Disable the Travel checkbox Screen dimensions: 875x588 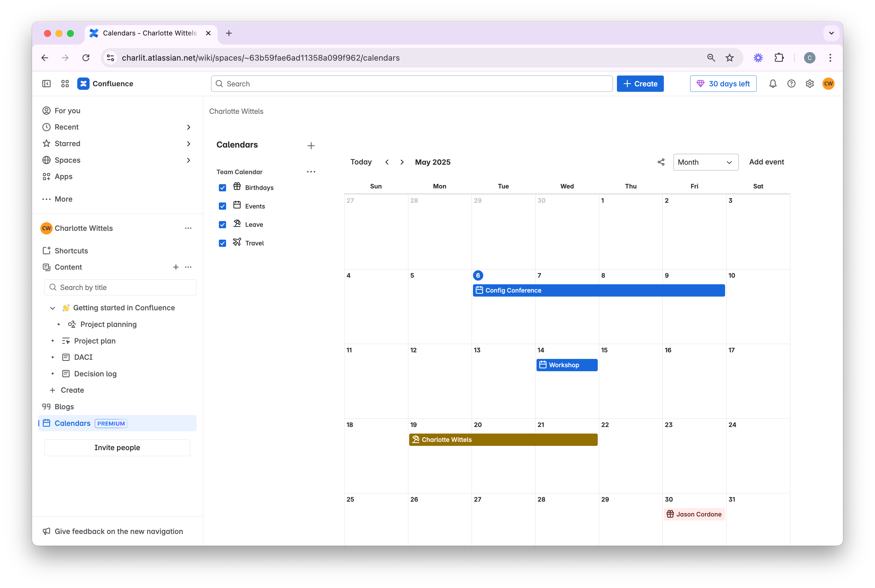point(223,243)
